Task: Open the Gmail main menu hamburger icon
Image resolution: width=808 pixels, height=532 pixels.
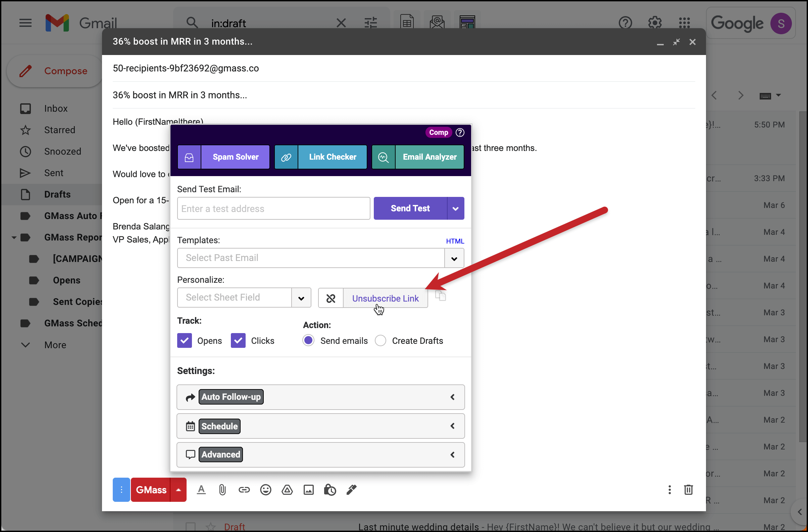Action: [x=26, y=23]
